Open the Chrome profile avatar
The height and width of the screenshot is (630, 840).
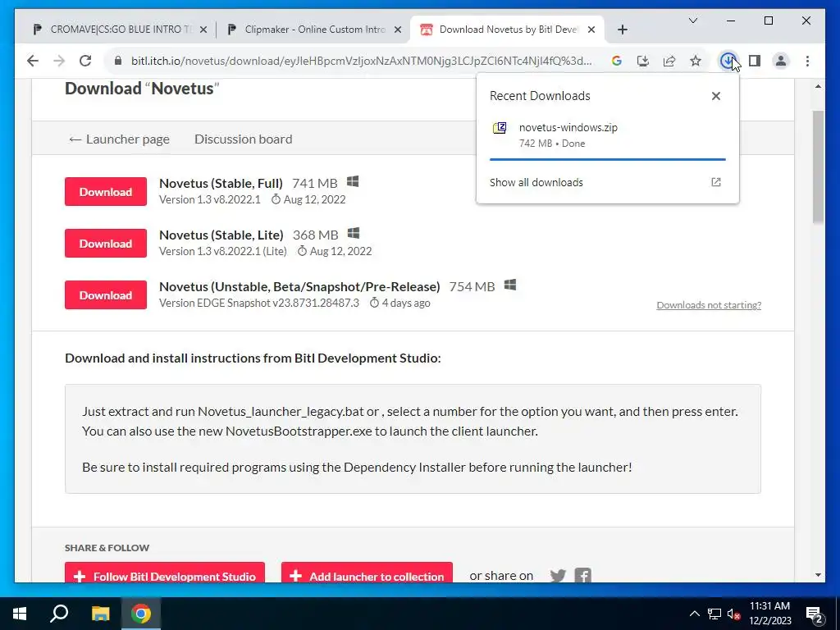click(781, 61)
